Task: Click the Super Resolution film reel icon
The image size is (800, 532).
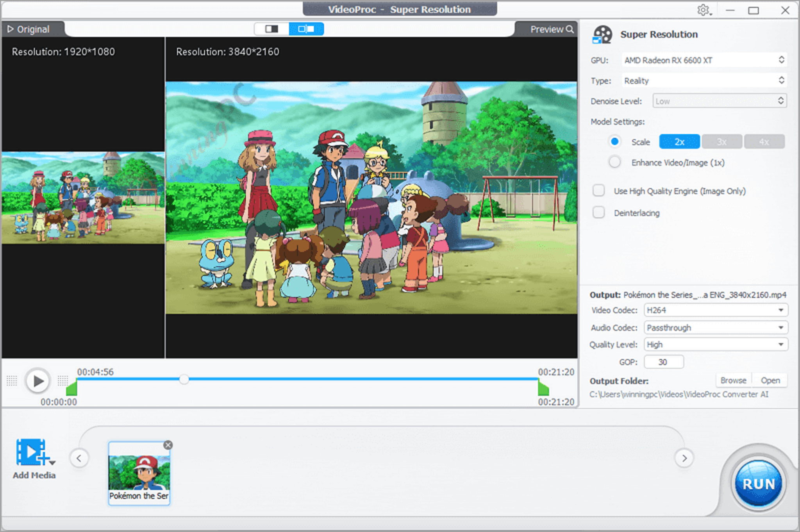Action: pos(602,34)
